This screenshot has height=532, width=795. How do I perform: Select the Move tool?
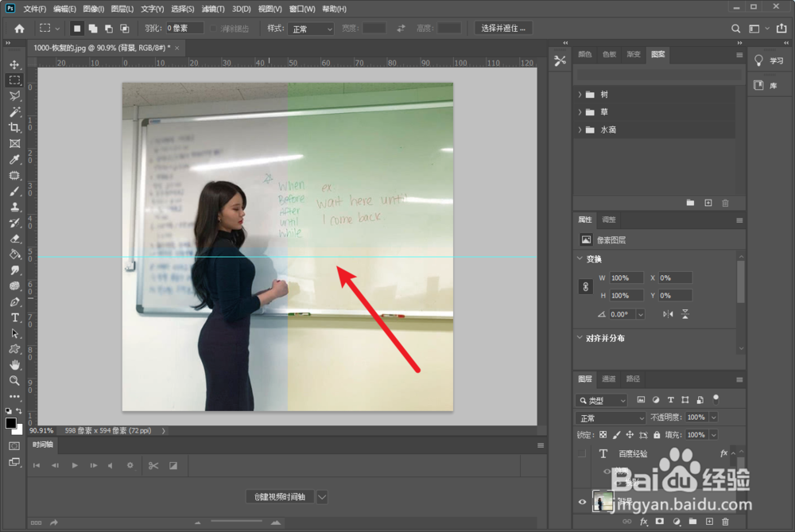coord(14,64)
